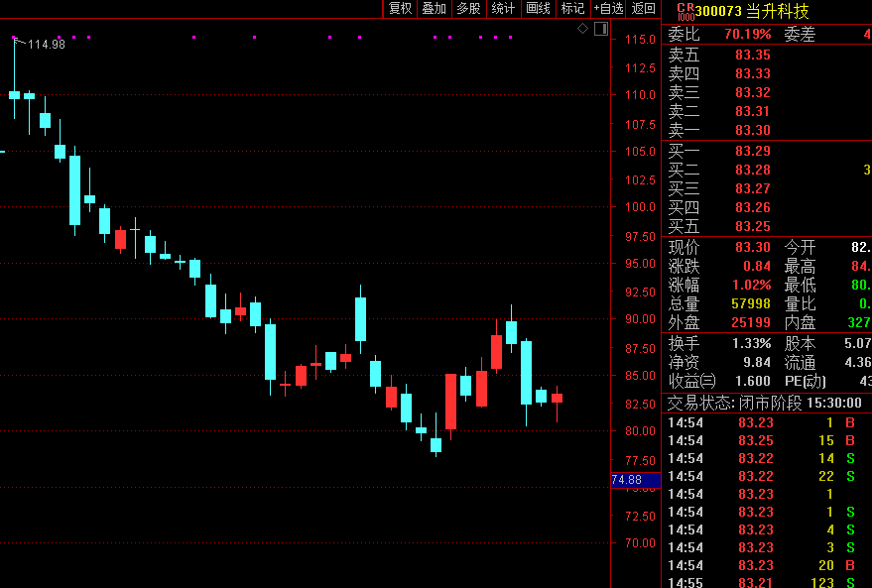
Task: Click the leftmost magenta info marker dot
Action: [14, 38]
